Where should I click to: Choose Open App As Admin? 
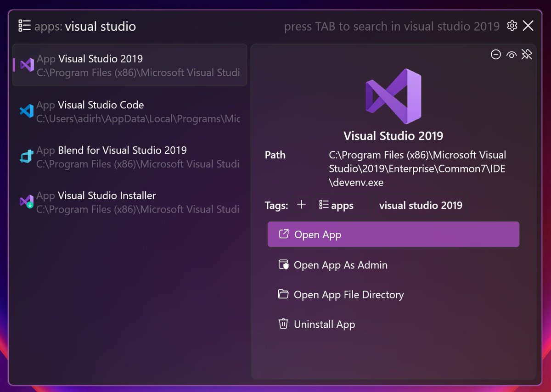394,265
